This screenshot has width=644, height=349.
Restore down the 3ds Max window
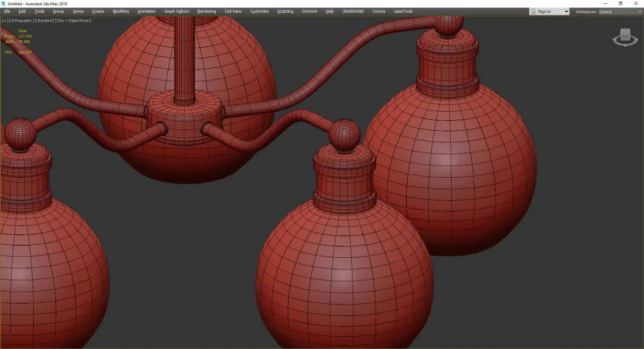point(620,4)
